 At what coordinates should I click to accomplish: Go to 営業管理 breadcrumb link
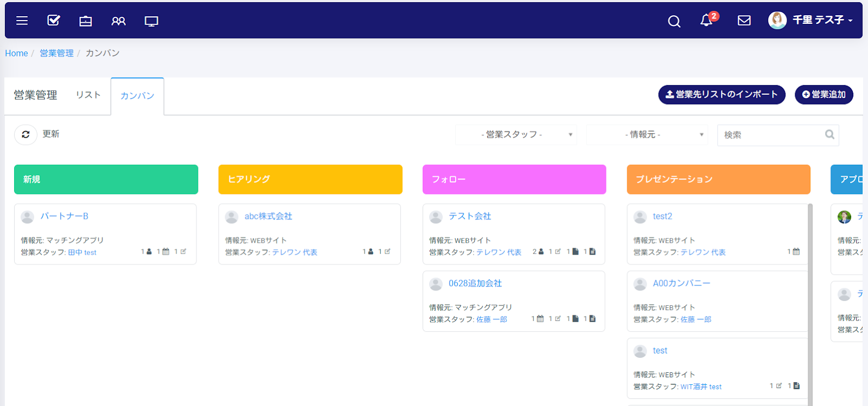pyautogui.click(x=56, y=53)
